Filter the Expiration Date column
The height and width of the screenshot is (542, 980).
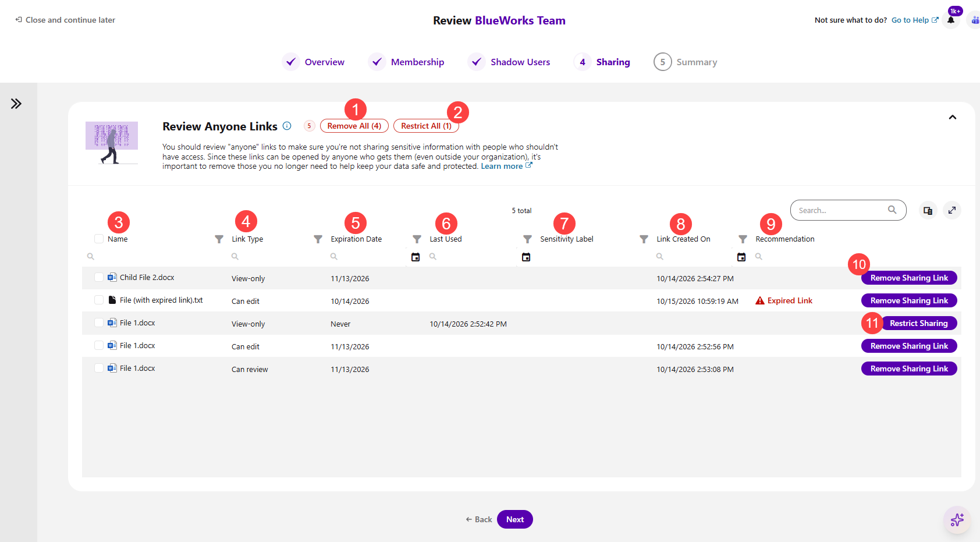tap(318, 239)
